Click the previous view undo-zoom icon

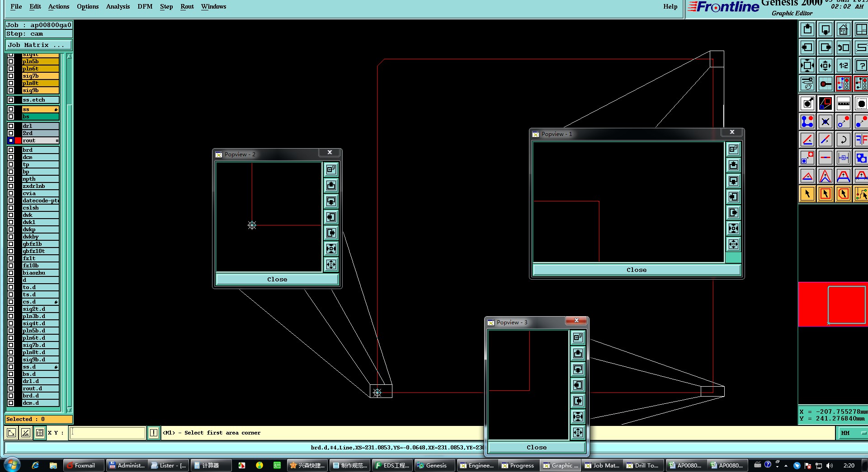(x=844, y=47)
